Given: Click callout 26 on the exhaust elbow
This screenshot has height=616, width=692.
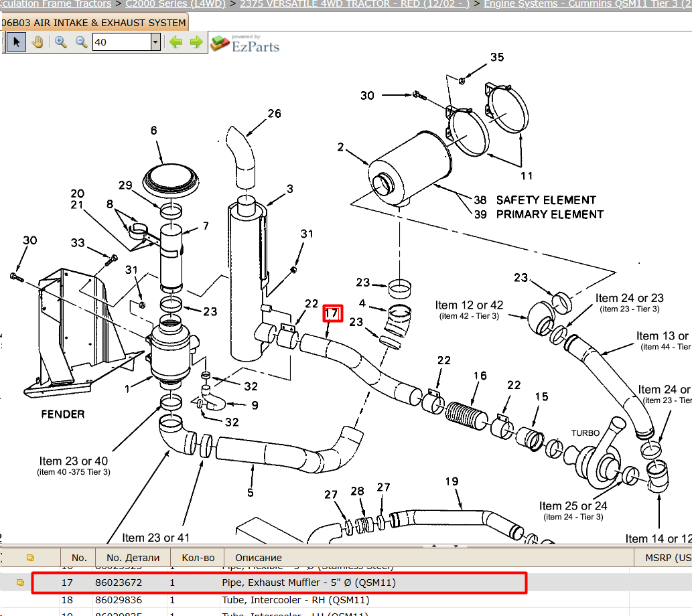Looking at the screenshot, I should 274,114.
